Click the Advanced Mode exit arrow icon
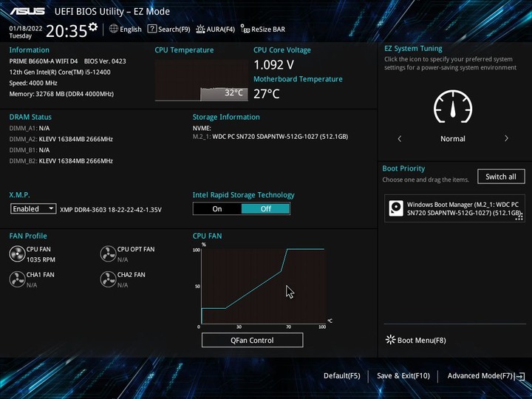Viewport: 532px width, 399px height. (x=519, y=376)
